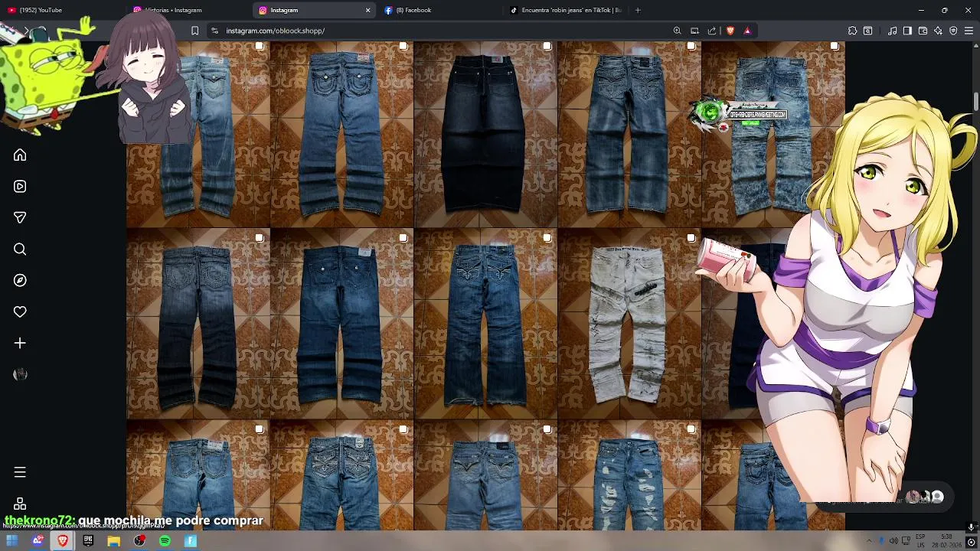Open the black baggy jeans post thumbnail
Image resolution: width=980 pixels, height=551 pixels.
485,134
